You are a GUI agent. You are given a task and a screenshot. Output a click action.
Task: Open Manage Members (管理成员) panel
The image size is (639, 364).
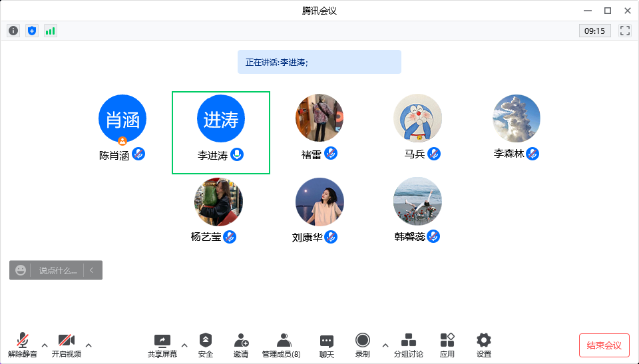pyautogui.click(x=281, y=345)
